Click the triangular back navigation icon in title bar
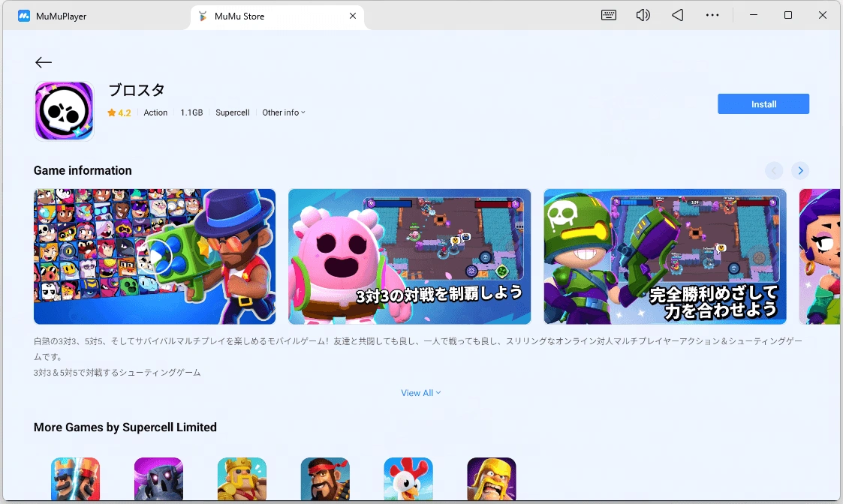The image size is (843, 504). point(677,15)
